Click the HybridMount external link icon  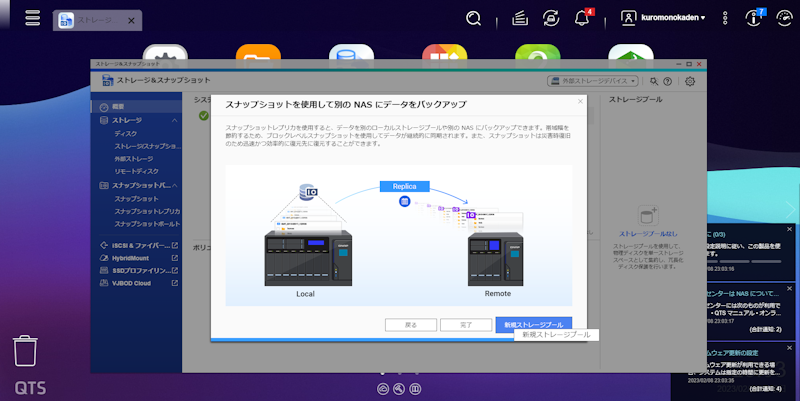pyautogui.click(x=175, y=258)
